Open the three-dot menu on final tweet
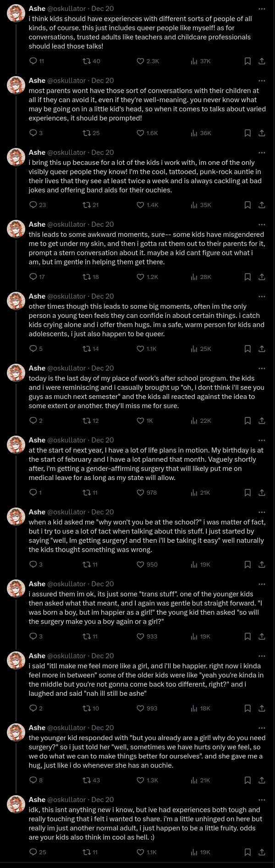 [262, 800]
